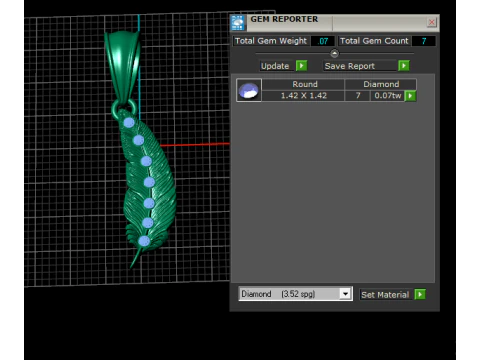
Task: Select the Diamond material cell in gem row
Action: 381,84
